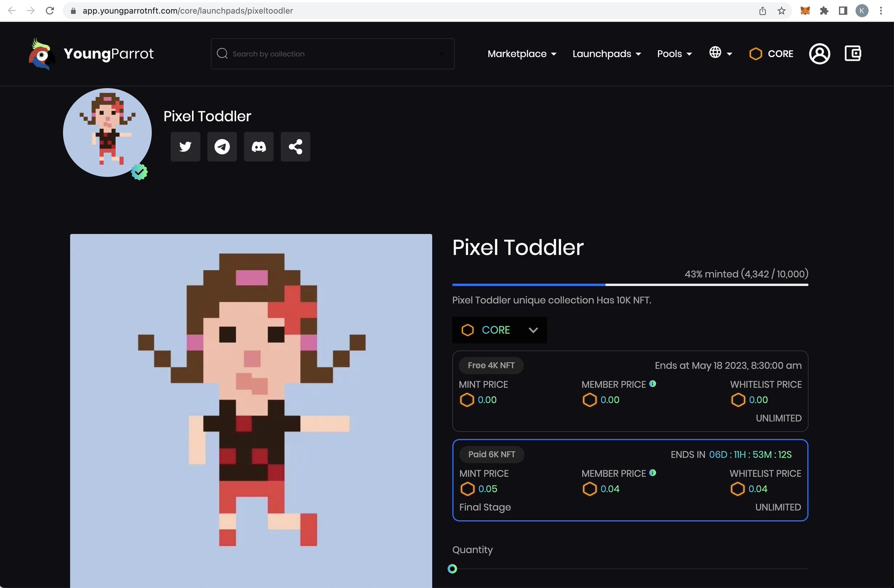
Task: Open the Telegram channel icon
Action: pos(222,147)
